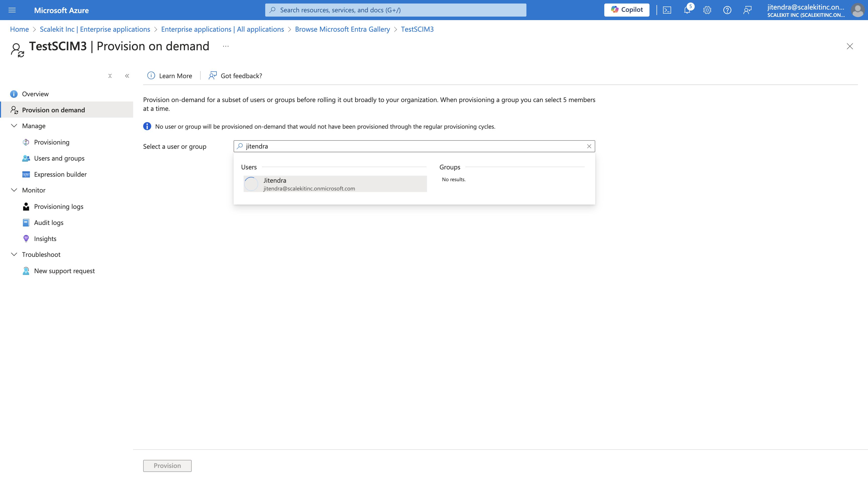Screen dimensions: 868x482
Task: Select user Jitendra from results
Action: tap(335, 184)
